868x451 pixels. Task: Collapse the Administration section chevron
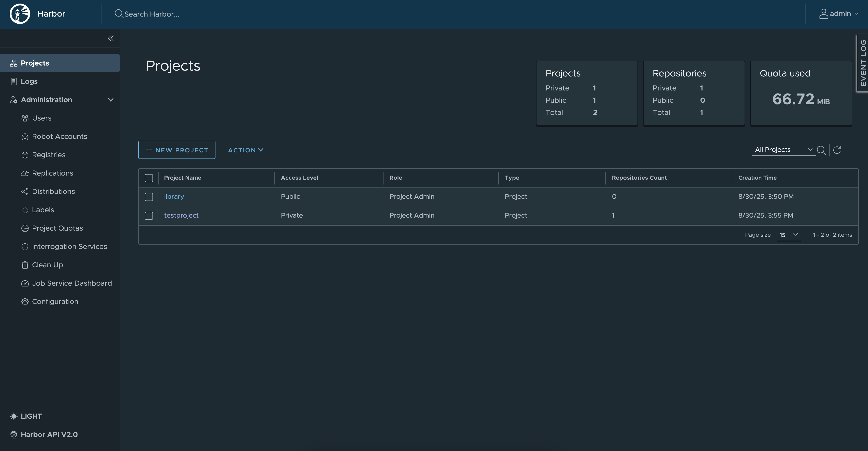coord(110,100)
